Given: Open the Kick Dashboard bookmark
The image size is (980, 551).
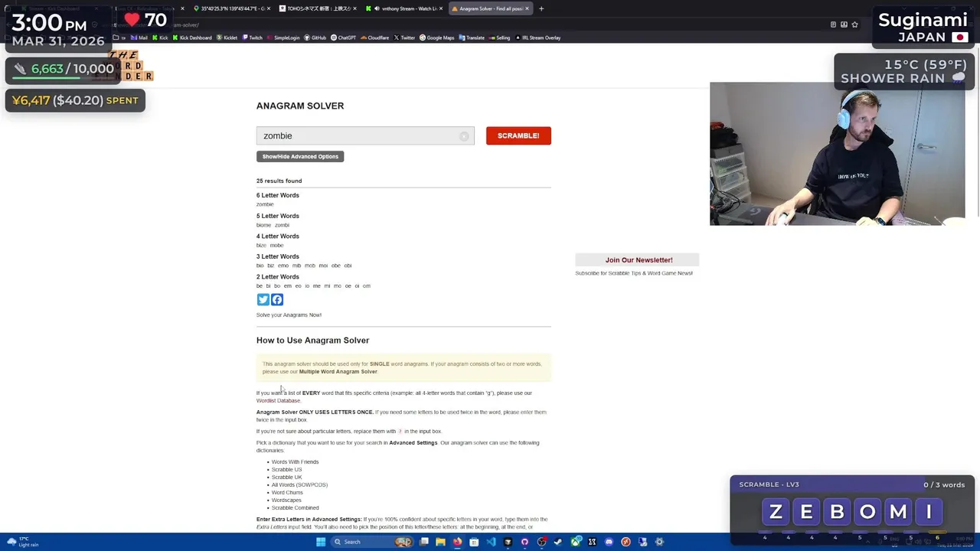Looking at the screenshot, I should [x=192, y=37].
